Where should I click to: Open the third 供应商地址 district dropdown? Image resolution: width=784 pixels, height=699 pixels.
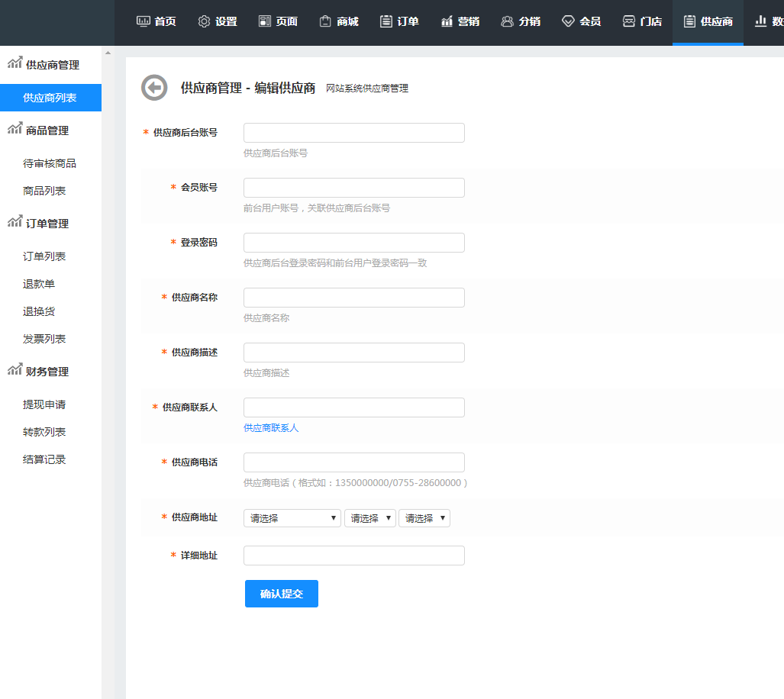coord(424,518)
